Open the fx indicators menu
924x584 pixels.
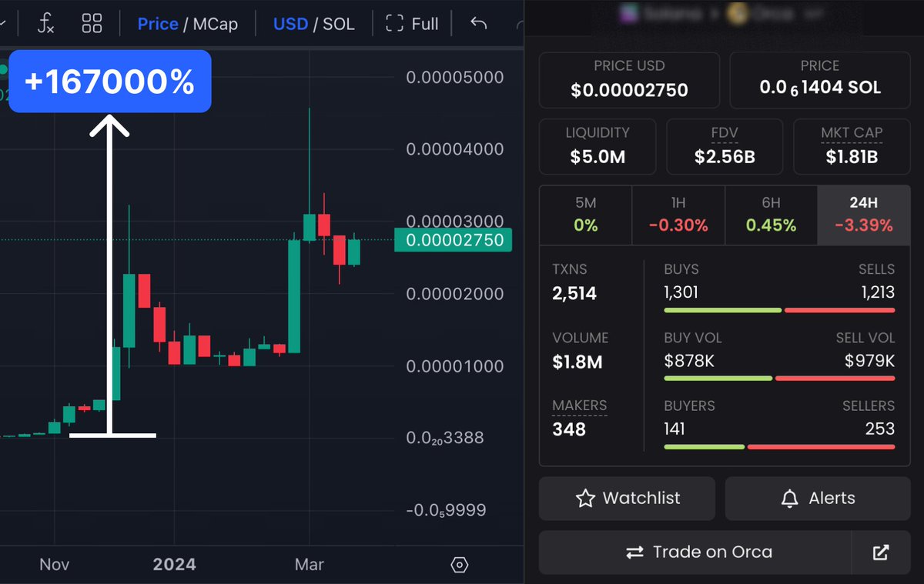click(x=46, y=24)
